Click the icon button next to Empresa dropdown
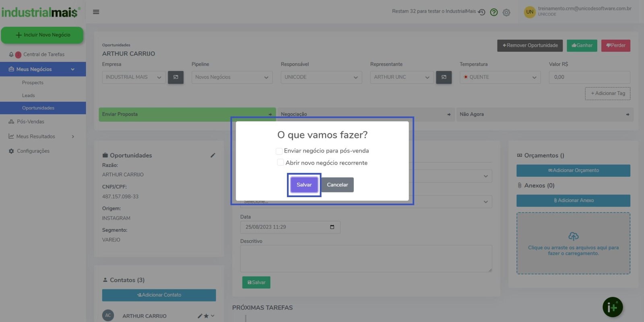This screenshot has width=644, height=322. tap(175, 77)
